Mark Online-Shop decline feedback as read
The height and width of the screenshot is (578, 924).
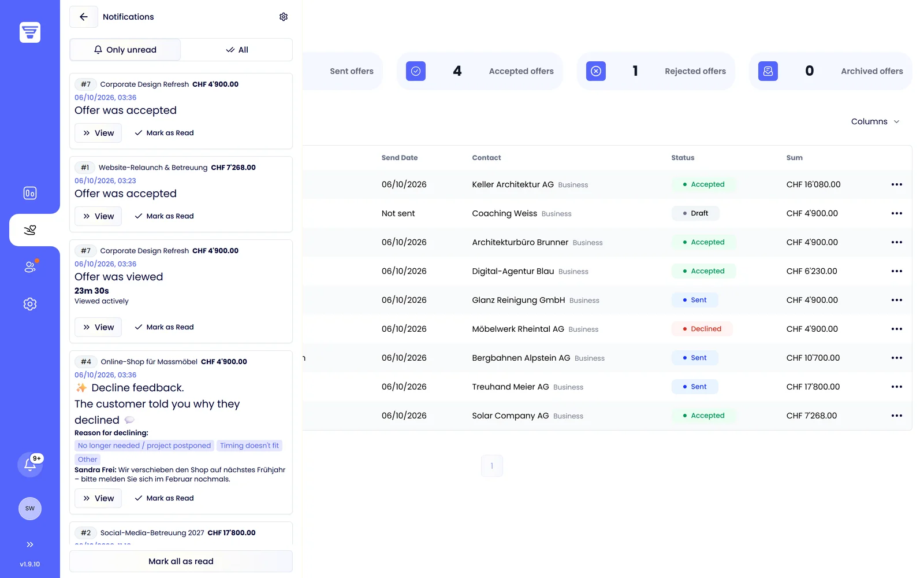coord(164,498)
